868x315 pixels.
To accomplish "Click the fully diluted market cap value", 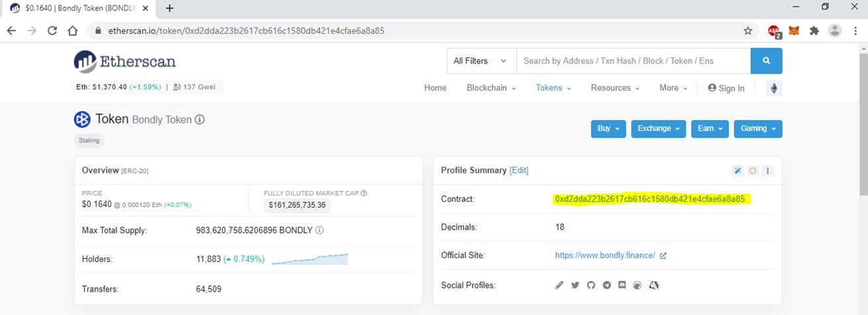I will coord(297,205).
